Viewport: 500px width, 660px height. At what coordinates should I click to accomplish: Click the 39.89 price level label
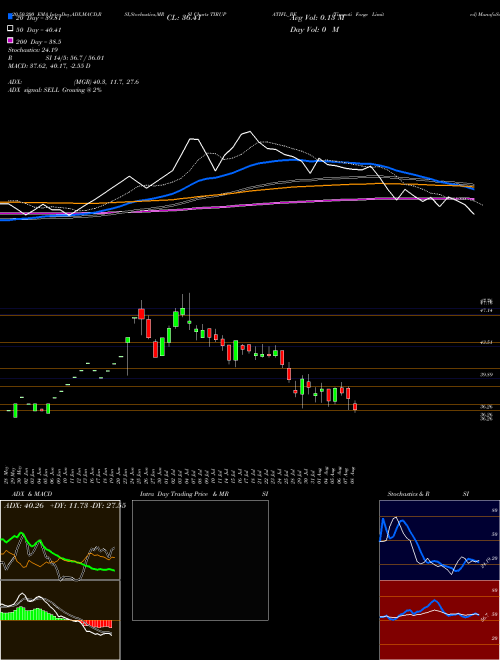click(x=487, y=374)
